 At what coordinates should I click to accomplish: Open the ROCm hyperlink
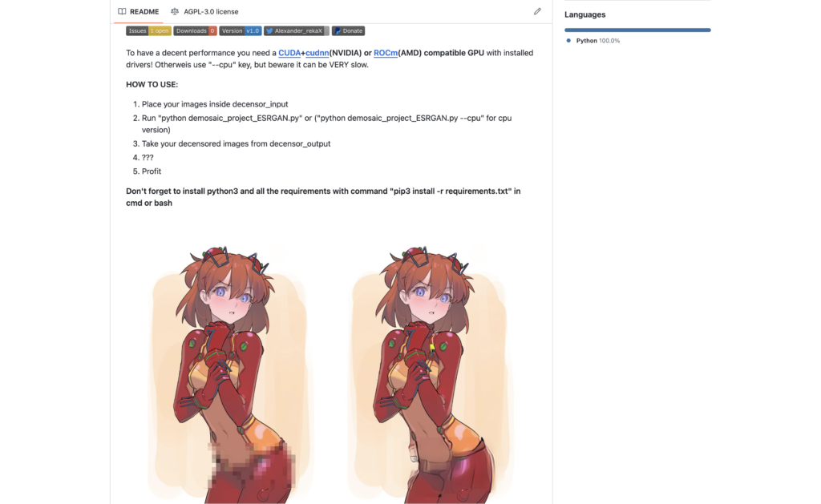pos(386,53)
